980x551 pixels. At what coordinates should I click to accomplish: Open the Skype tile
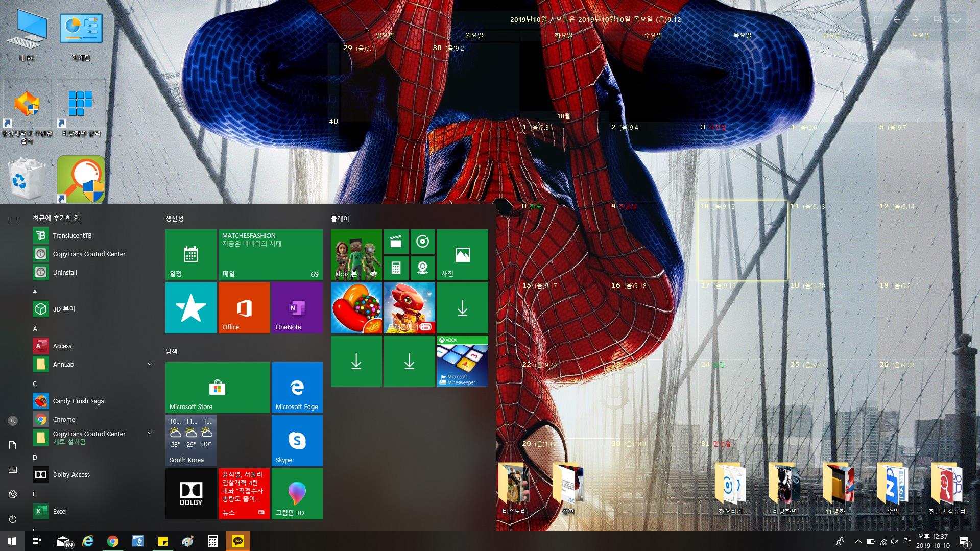297,441
